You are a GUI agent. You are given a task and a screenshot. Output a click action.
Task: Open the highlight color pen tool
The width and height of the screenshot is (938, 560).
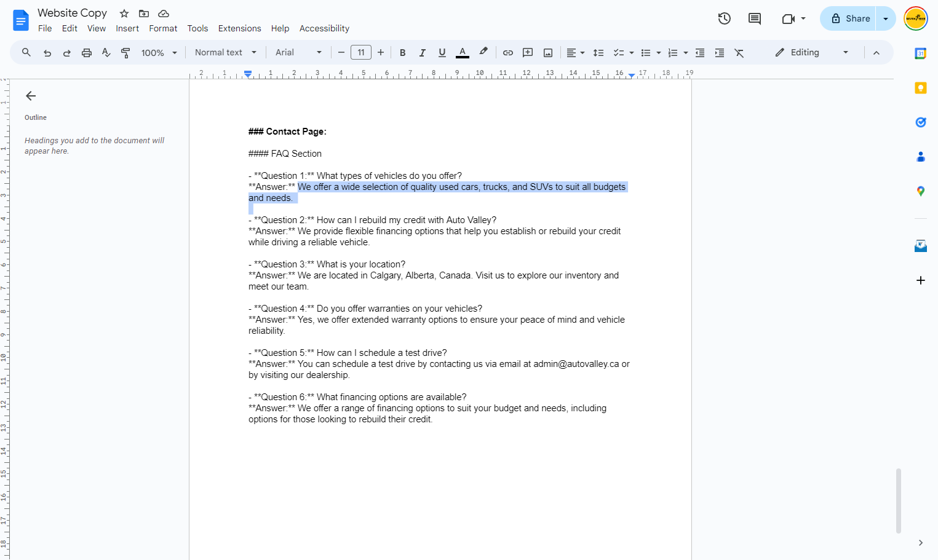[483, 52]
